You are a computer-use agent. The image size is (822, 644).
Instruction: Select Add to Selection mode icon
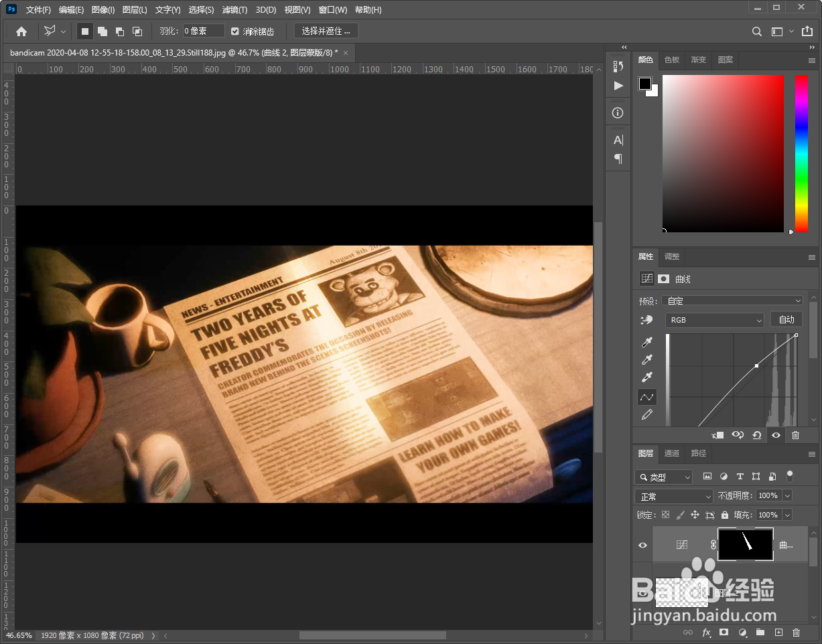[102, 31]
